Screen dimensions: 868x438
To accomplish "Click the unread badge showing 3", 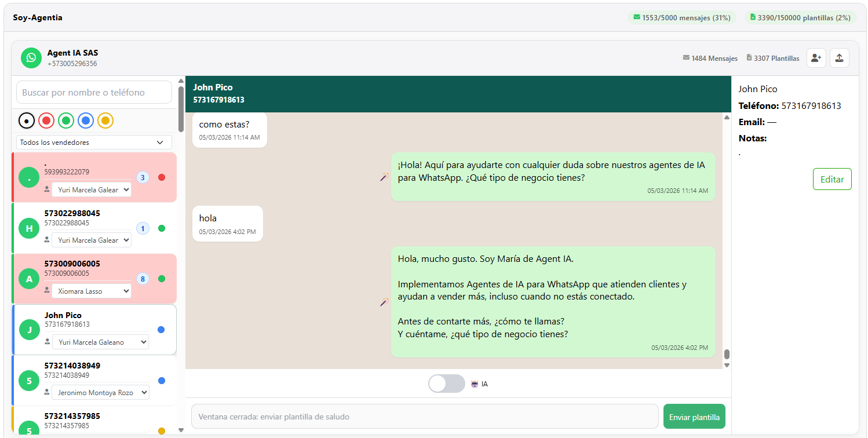I will (x=143, y=177).
